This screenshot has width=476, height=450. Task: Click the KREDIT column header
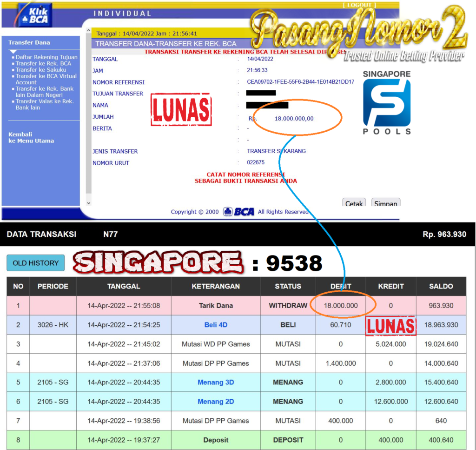390,286
